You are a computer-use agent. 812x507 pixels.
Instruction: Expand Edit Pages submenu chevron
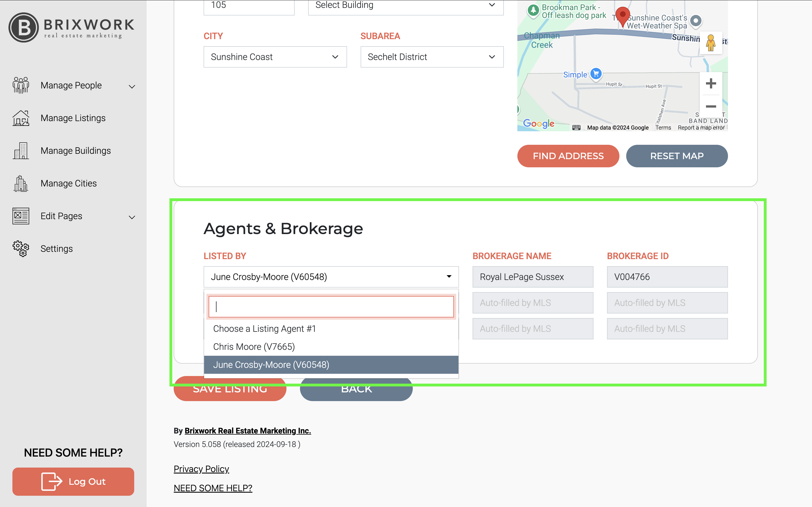point(132,217)
